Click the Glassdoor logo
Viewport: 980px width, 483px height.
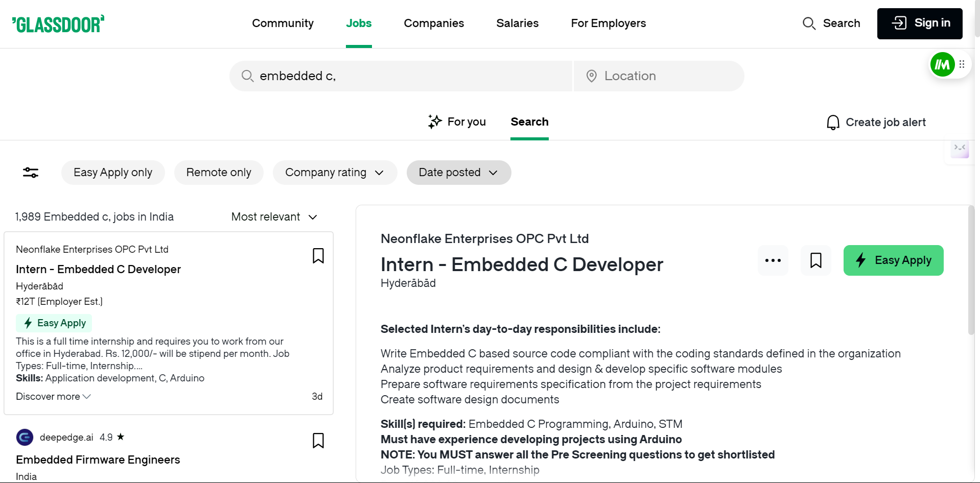[x=58, y=23]
